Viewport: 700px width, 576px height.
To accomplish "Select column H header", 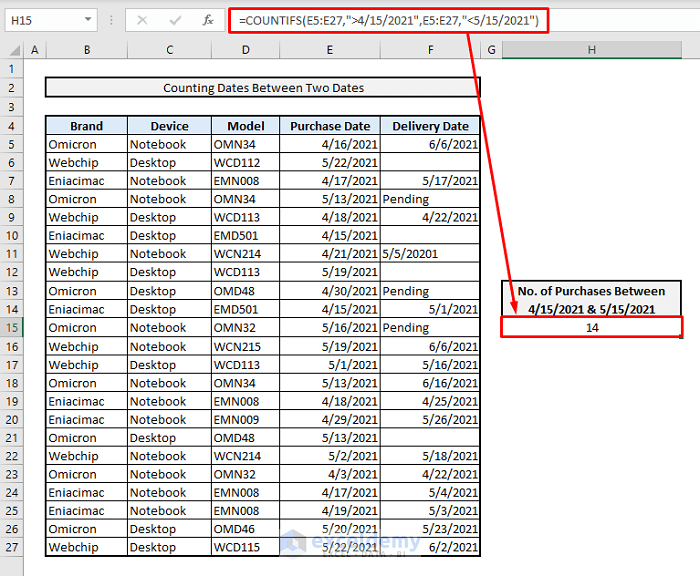I will (592, 50).
